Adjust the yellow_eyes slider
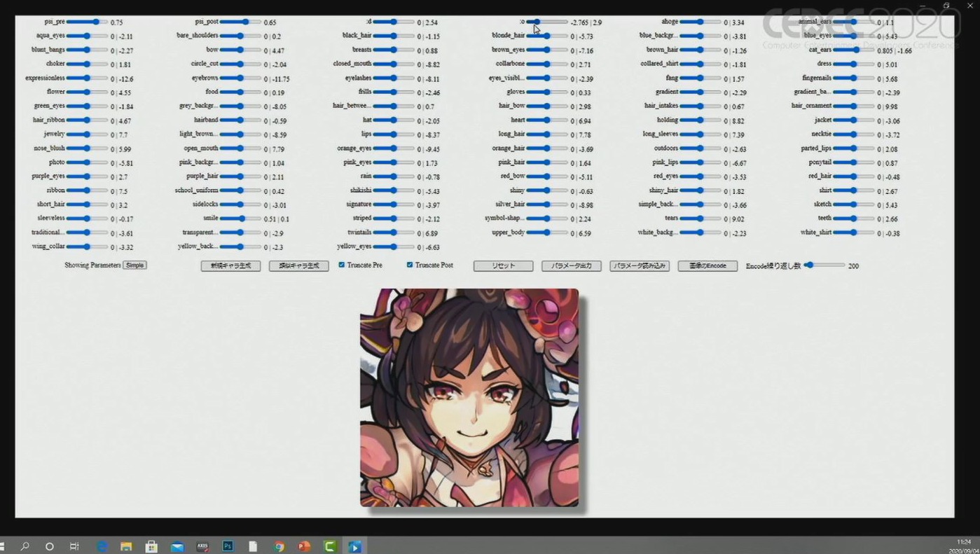The height and width of the screenshot is (554, 980). coord(394,247)
